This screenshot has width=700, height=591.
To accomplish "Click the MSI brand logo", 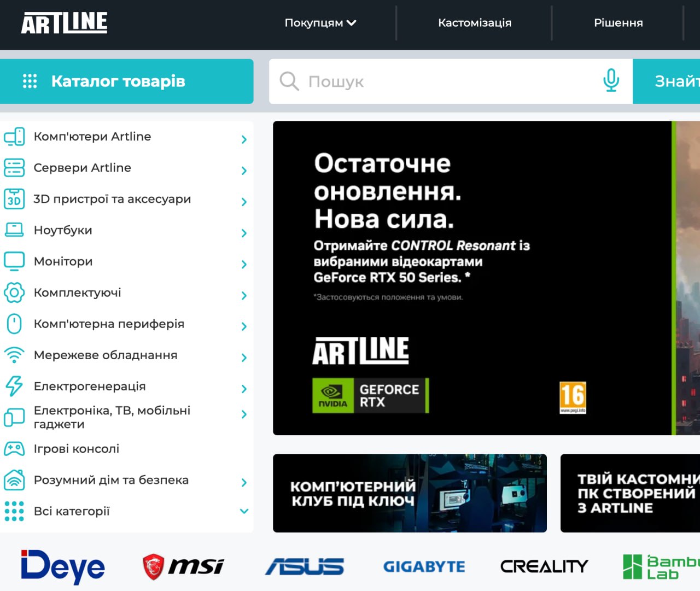I will (183, 566).
